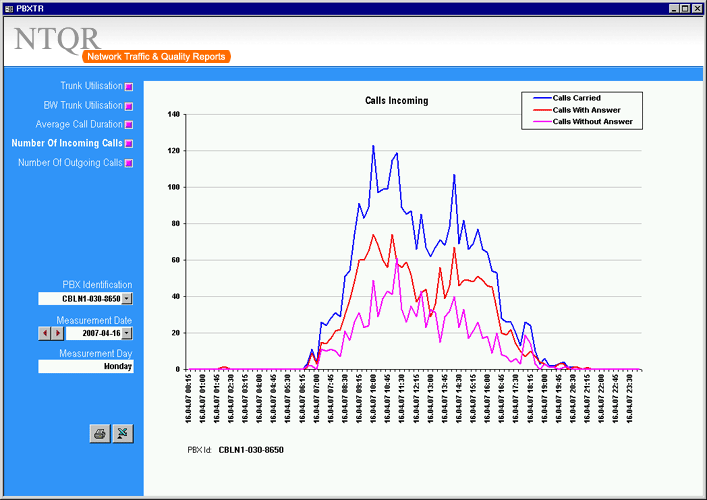Screen dimensions: 707x500
Task: Toggle the Number Of Incoming Calls indicator
Action: click(129, 144)
